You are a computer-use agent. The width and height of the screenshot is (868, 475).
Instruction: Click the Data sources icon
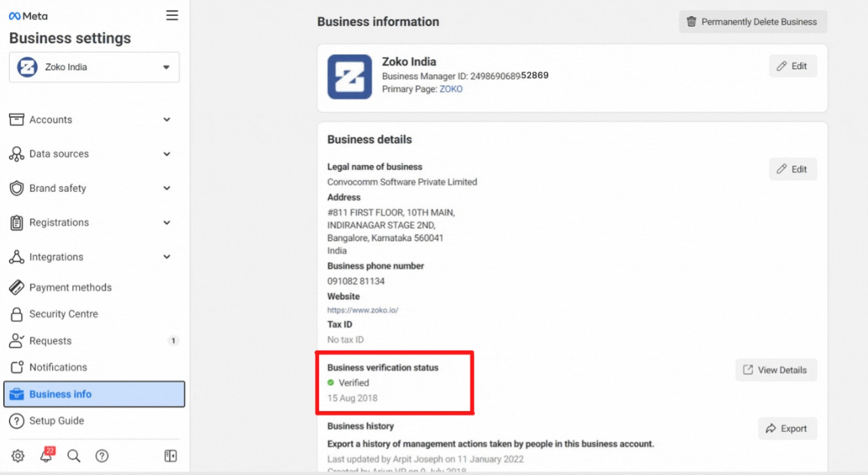click(x=16, y=154)
